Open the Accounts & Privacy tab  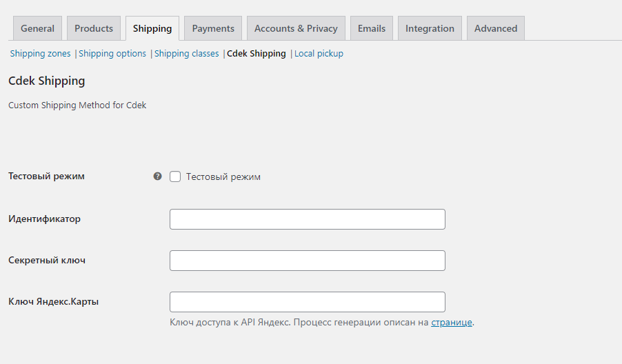point(296,28)
